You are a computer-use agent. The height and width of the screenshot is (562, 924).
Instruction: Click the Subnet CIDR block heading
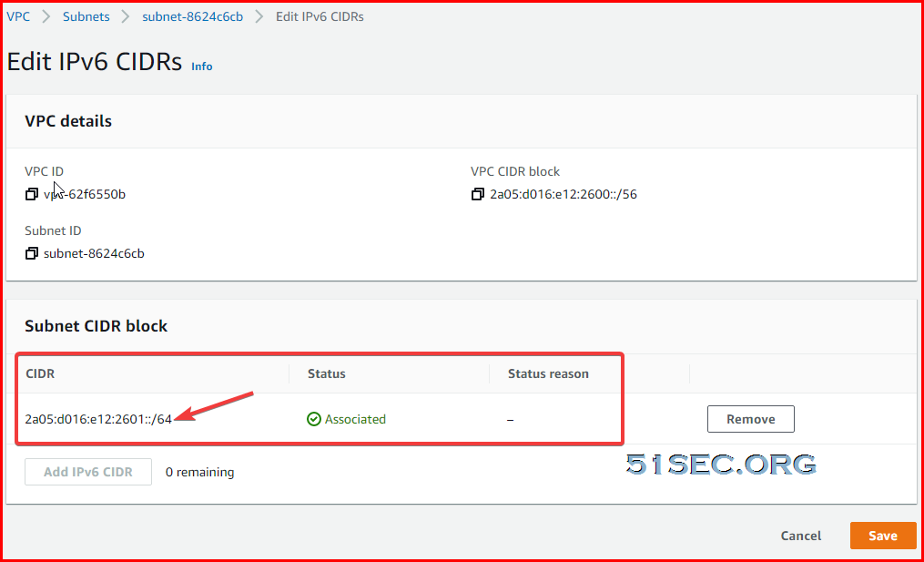click(96, 326)
